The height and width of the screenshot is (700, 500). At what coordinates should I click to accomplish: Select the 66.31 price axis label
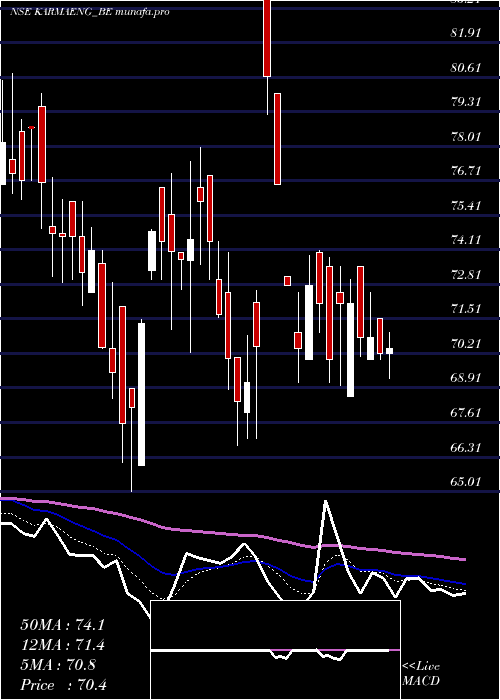point(466,447)
